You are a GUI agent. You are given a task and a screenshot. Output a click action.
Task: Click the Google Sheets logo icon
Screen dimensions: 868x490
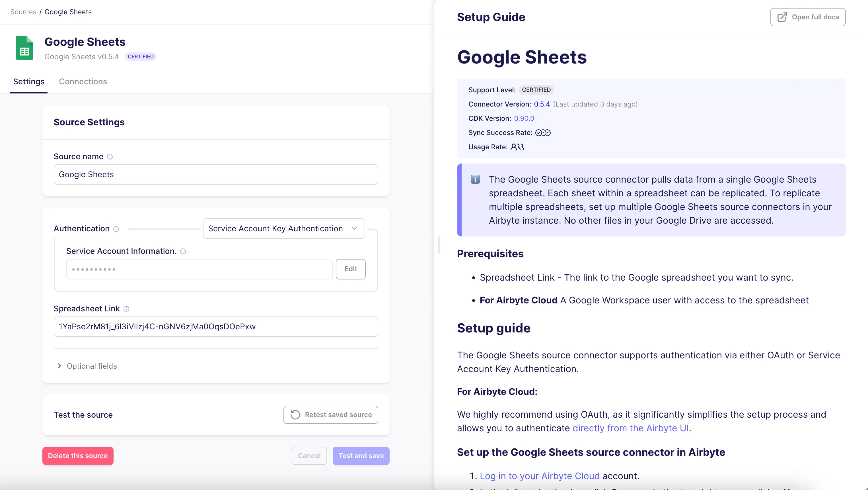pos(24,48)
